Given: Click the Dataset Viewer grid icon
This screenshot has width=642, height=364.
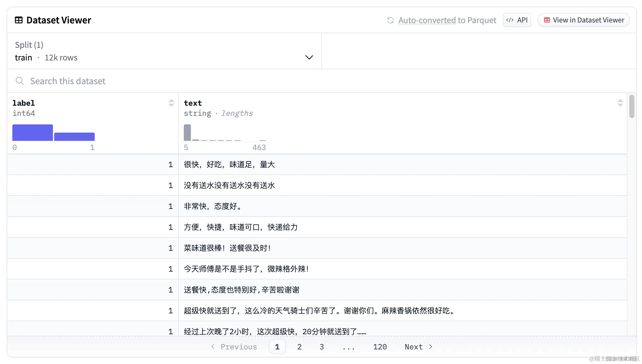Looking at the screenshot, I should point(19,20).
